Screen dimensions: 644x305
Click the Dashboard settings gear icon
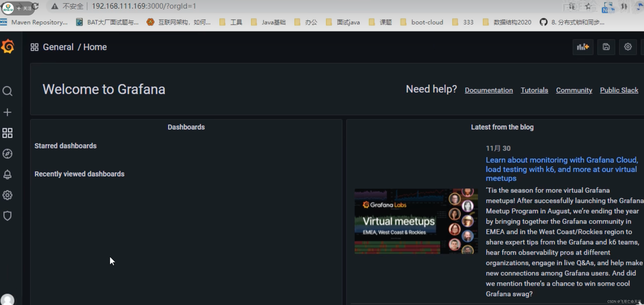(628, 47)
